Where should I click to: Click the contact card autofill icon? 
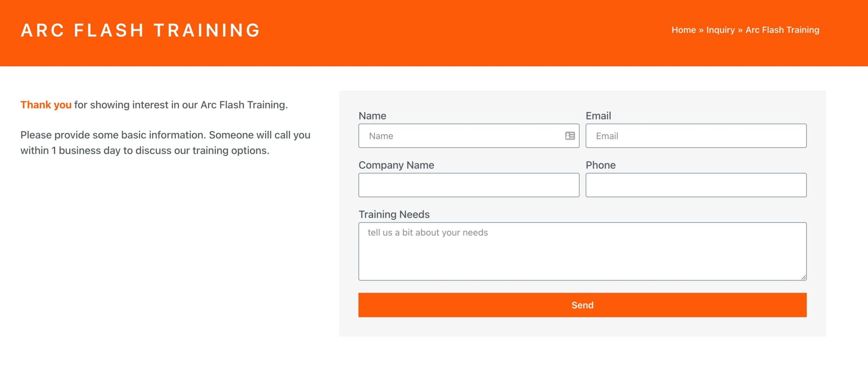pyautogui.click(x=570, y=136)
